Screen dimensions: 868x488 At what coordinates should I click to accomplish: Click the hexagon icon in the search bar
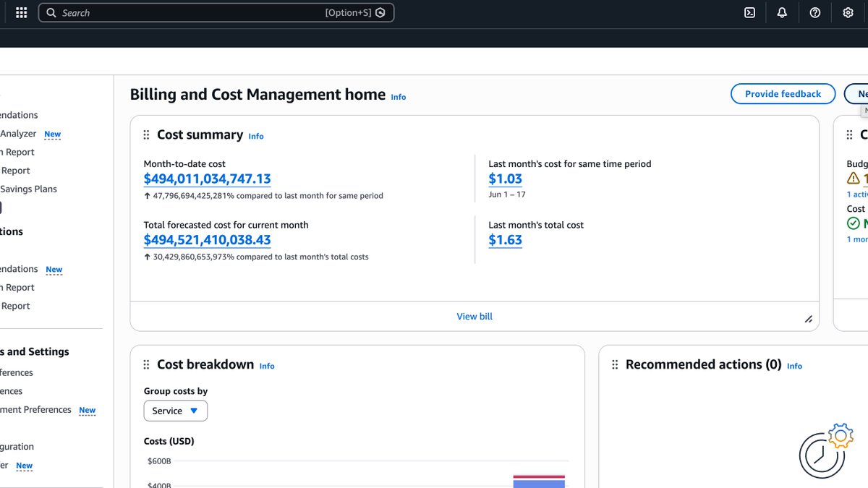coord(380,13)
